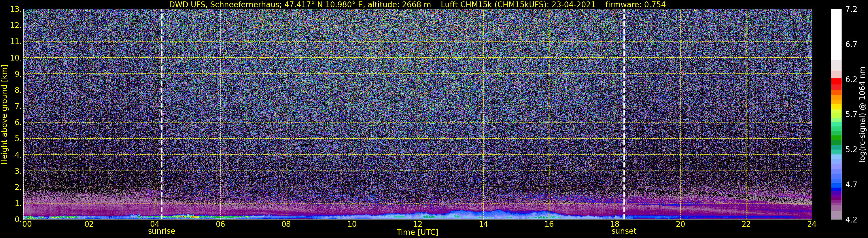Click the 'Height above ground [km]' axis title
Viewport: 868px width, 238px height.
4,114
